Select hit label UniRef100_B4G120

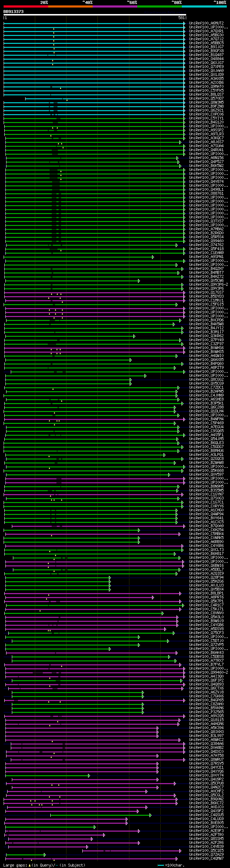coord(206,122)
